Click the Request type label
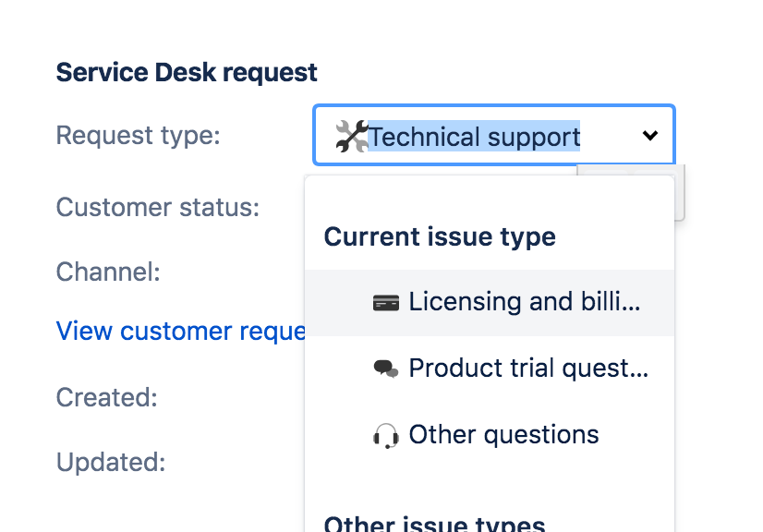The width and height of the screenshot is (763, 532). click(x=139, y=136)
